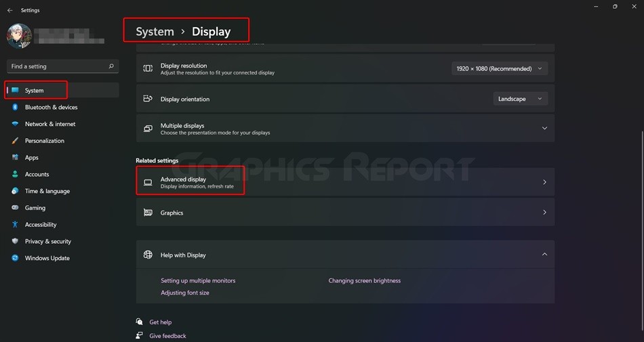Click the Gaming controller icon
This screenshot has width=644, height=342.
[15, 208]
